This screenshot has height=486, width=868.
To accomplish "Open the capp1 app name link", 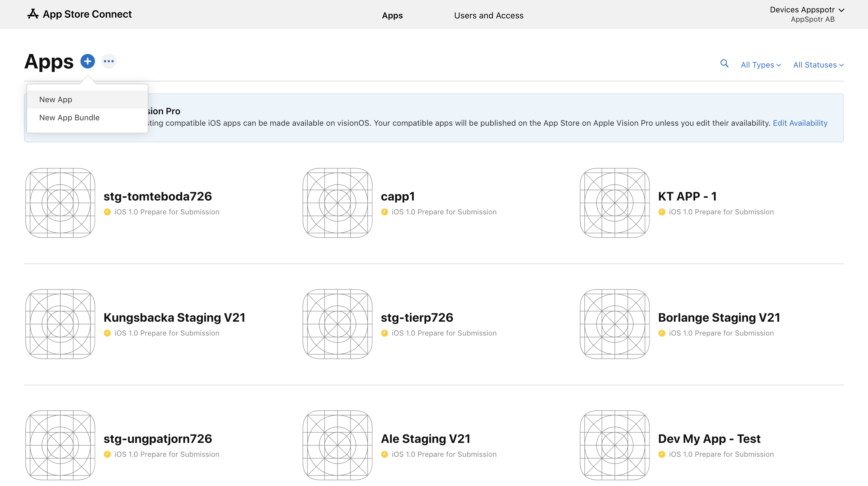I will point(398,197).
